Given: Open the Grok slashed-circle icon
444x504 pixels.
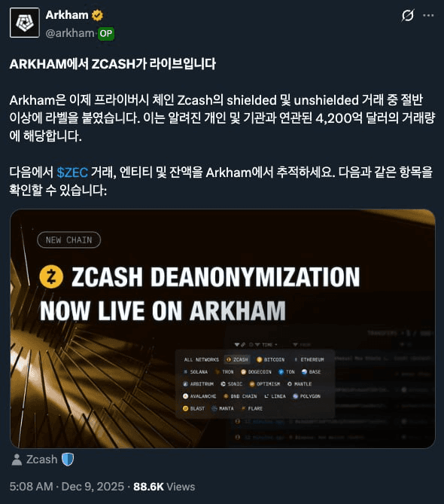Looking at the screenshot, I should click(x=408, y=15).
